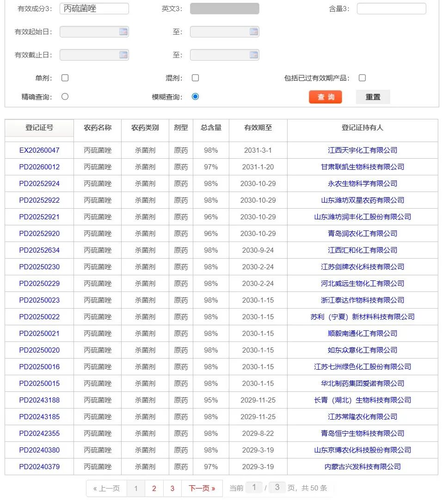Open registration PD20250229
This screenshot has height=502, width=448.
pos(39,283)
